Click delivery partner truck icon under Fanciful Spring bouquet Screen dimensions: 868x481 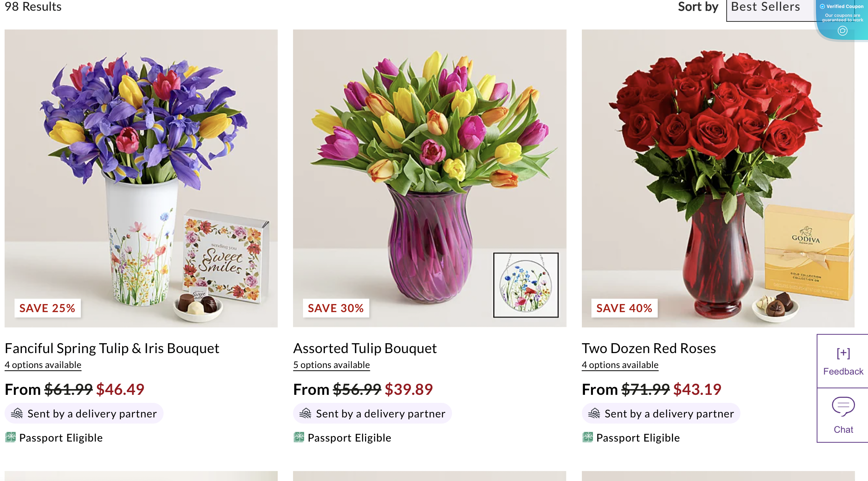(17, 413)
